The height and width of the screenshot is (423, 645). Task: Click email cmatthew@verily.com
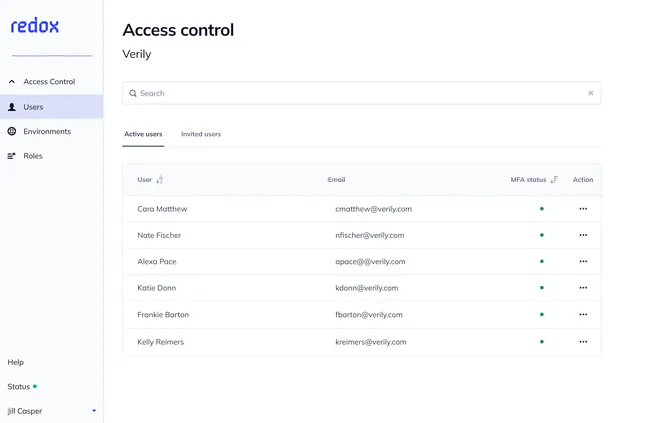(374, 209)
